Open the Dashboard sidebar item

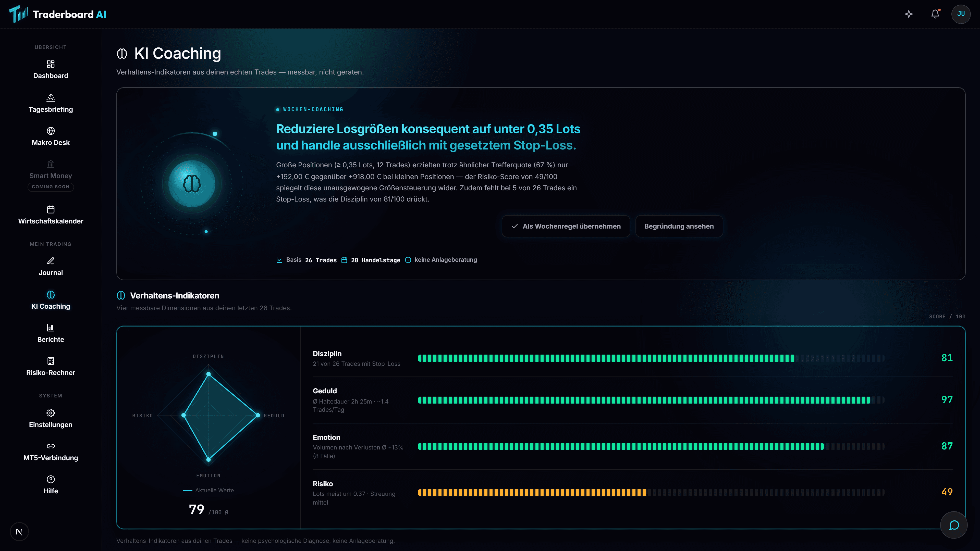(51, 70)
